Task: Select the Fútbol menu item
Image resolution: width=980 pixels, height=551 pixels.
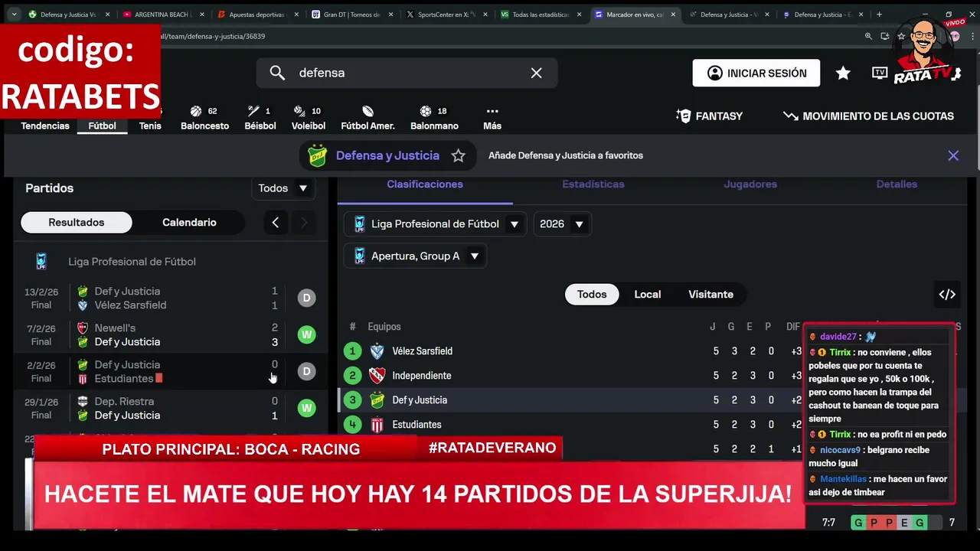Action: [x=102, y=126]
